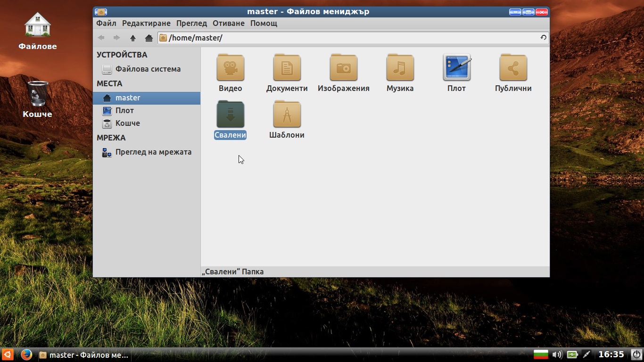Reload the current folder view
Screen dimensions: 644x362
[x=543, y=38]
